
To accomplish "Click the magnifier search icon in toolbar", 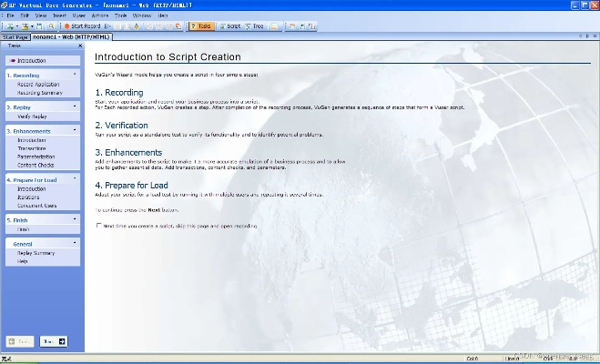I will pos(51,26).
